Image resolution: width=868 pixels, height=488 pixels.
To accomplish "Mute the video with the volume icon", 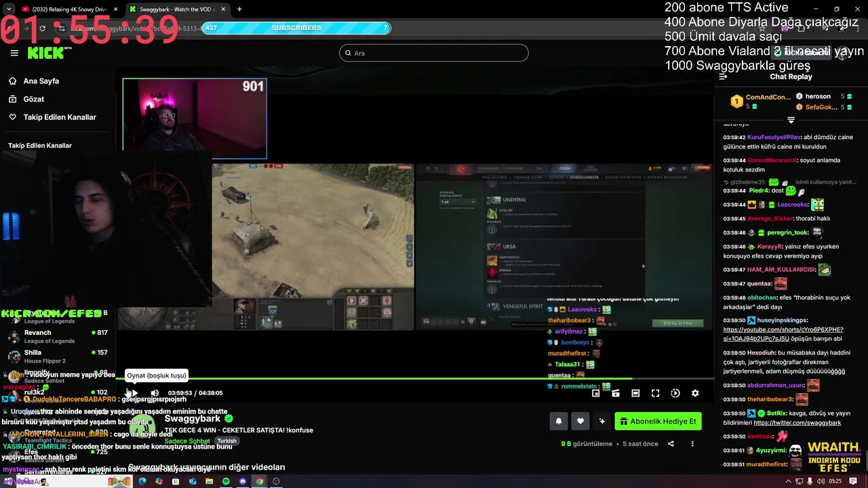I will (x=155, y=393).
